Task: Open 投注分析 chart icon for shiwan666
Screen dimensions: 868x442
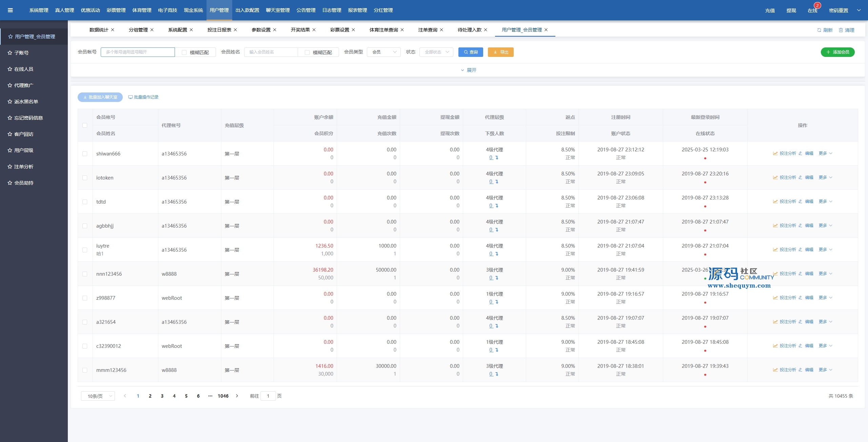Action: (775, 153)
